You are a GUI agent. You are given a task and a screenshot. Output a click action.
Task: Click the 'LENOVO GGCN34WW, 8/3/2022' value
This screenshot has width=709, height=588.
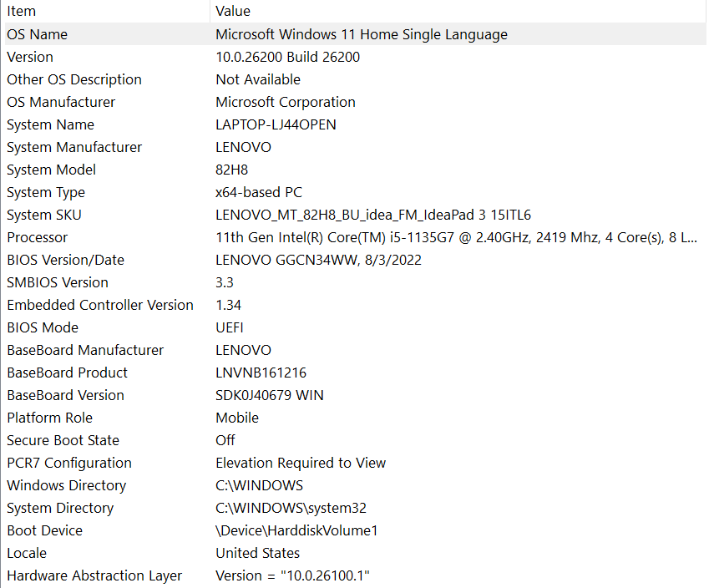point(318,260)
